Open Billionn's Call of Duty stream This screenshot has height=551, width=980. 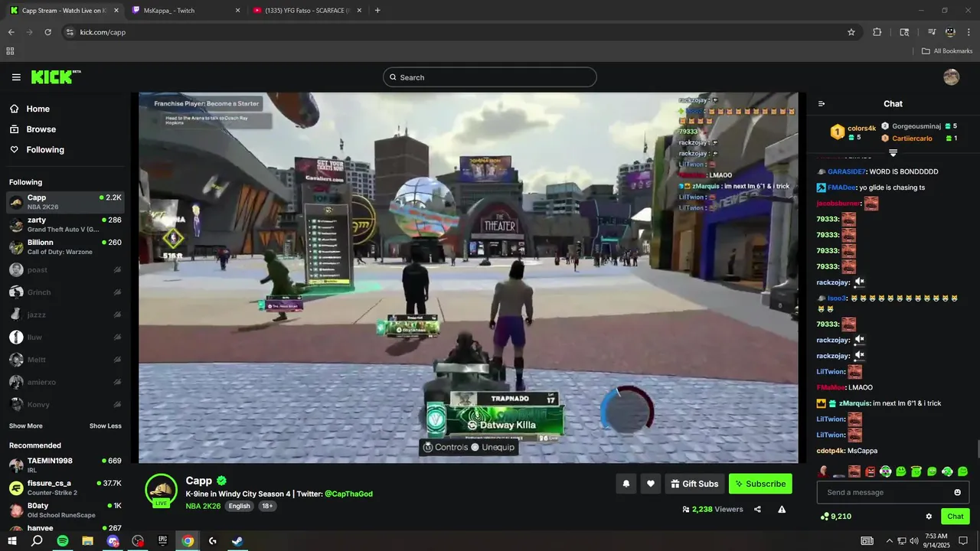tap(65, 246)
